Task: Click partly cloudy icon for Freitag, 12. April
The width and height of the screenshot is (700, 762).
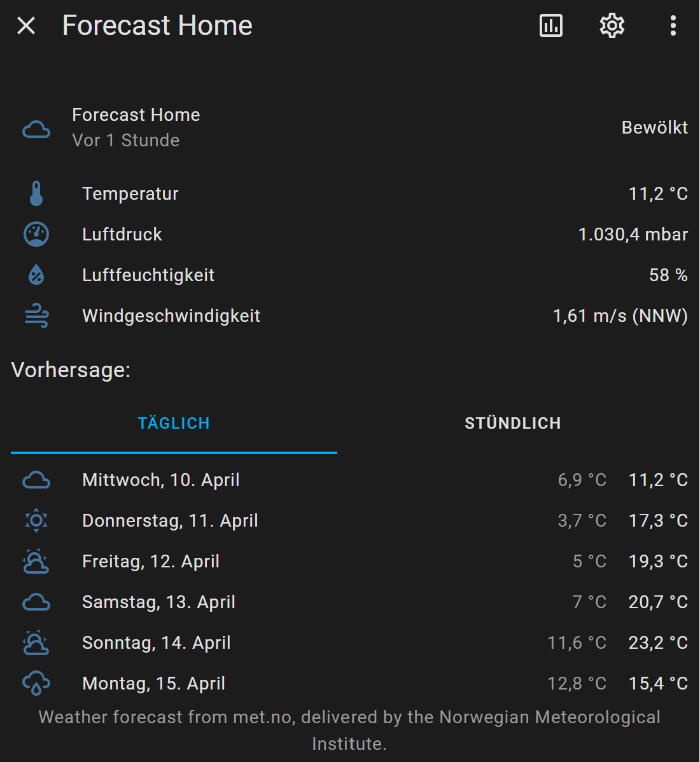Action: click(x=36, y=561)
